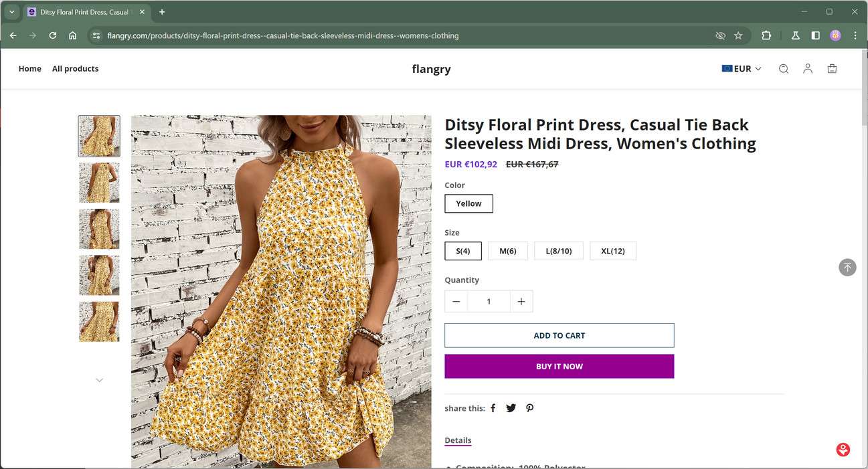Share the product on Facebook
868x469 pixels.
[x=493, y=408]
